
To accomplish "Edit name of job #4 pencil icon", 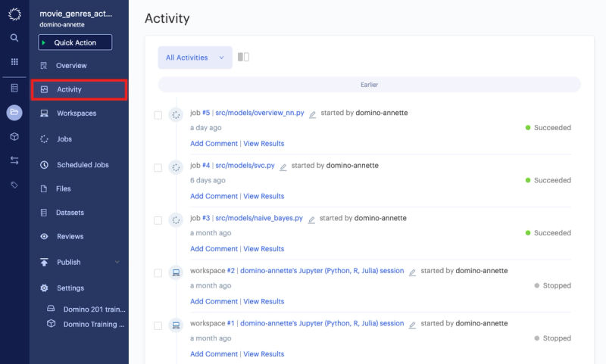I will [283, 167].
